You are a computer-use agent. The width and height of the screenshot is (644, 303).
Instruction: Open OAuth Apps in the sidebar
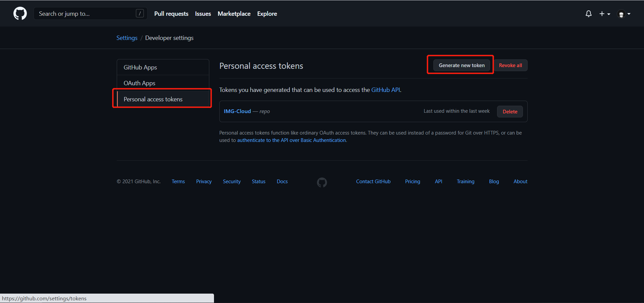coord(163,83)
